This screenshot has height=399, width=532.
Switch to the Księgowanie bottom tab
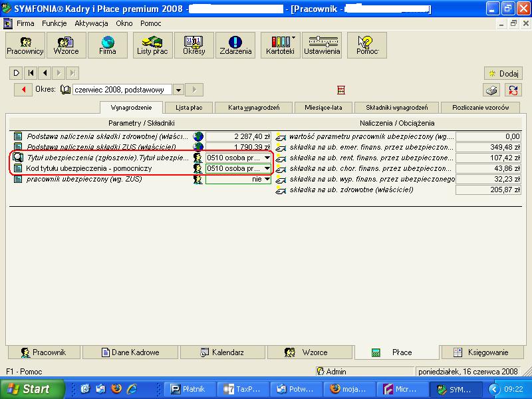coord(483,352)
